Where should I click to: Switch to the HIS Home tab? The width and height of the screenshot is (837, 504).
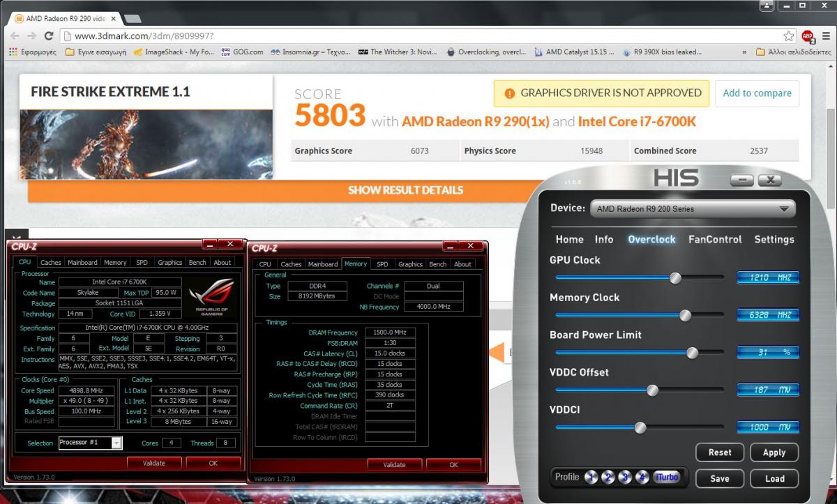569,239
